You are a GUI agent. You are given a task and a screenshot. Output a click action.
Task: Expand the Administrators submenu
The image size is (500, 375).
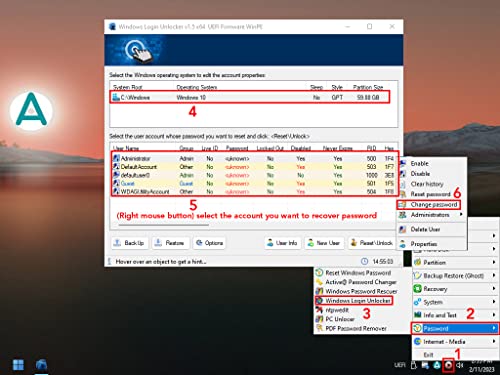(x=431, y=215)
